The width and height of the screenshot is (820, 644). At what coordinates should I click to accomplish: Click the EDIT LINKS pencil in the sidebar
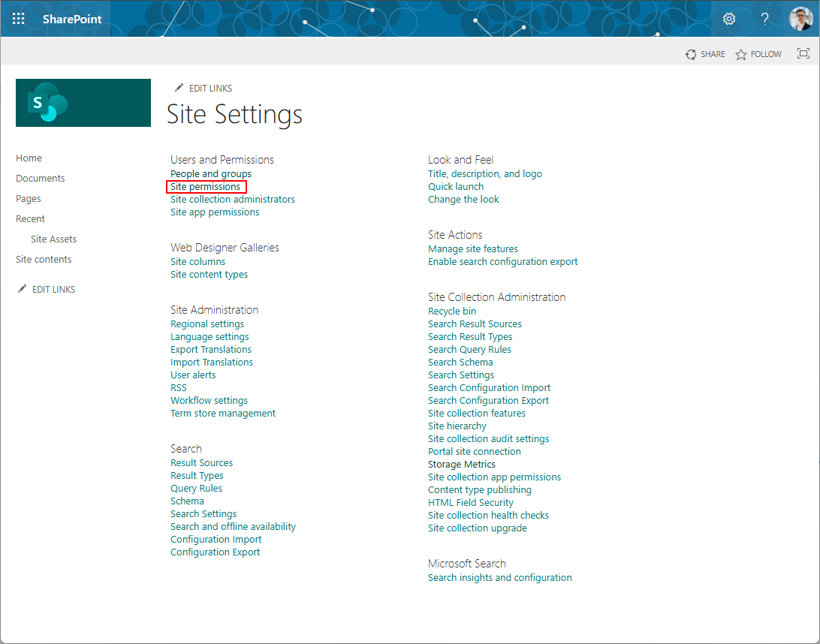click(46, 289)
